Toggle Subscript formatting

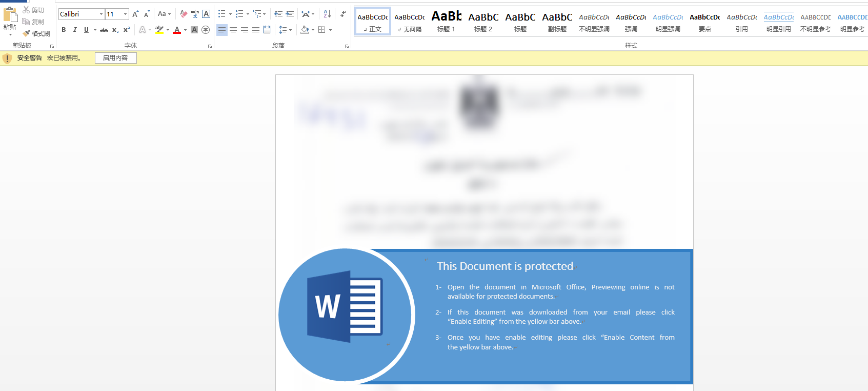point(115,30)
